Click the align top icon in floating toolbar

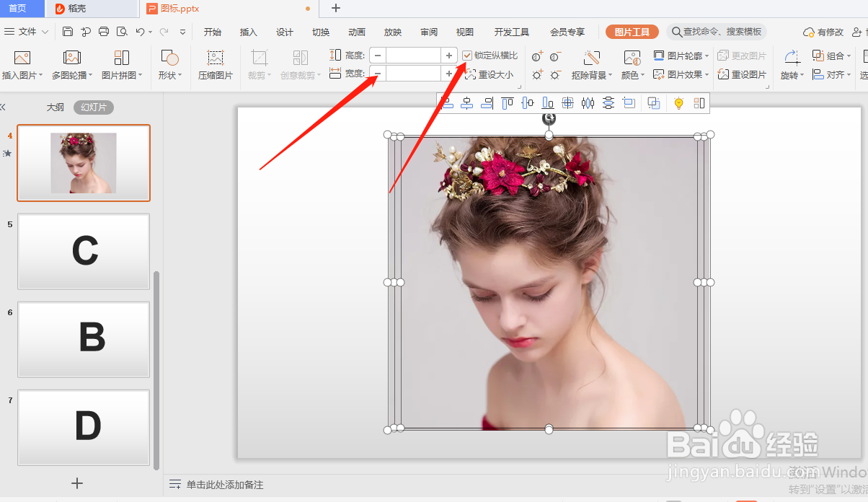[508, 103]
